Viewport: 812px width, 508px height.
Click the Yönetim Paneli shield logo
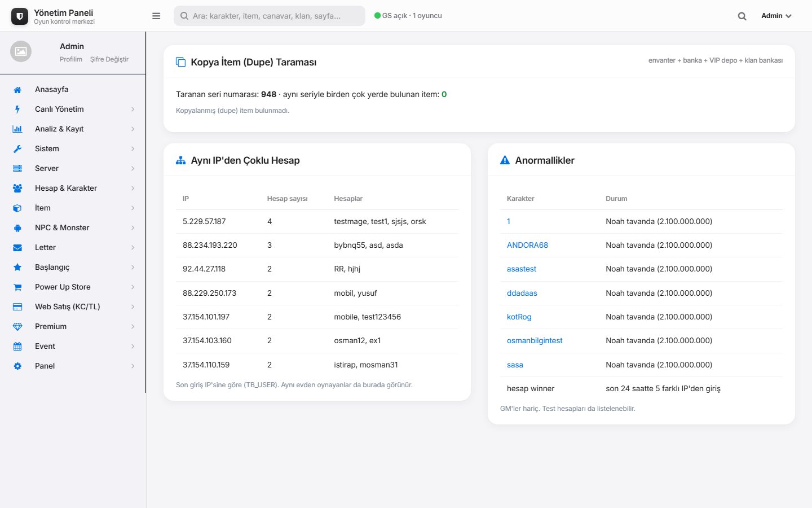tap(20, 16)
